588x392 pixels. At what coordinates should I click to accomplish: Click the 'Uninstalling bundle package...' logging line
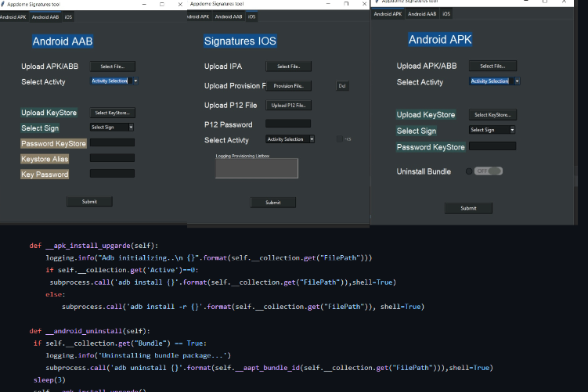tap(139, 355)
